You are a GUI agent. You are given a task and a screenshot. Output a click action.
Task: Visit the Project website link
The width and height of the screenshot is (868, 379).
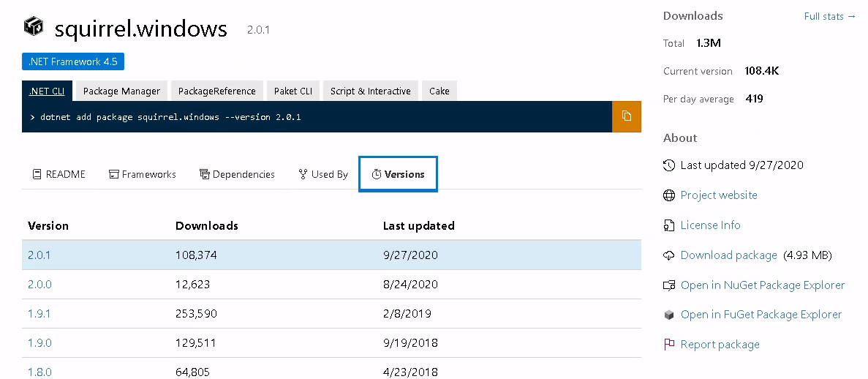[719, 195]
